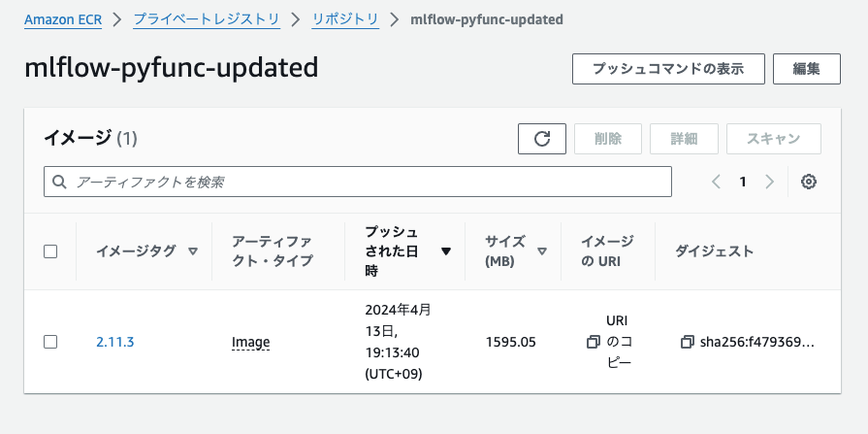Sort by サイズ (MB) column arrow
Image resolution: width=868 pixels, height=434 pixels.
542,251
